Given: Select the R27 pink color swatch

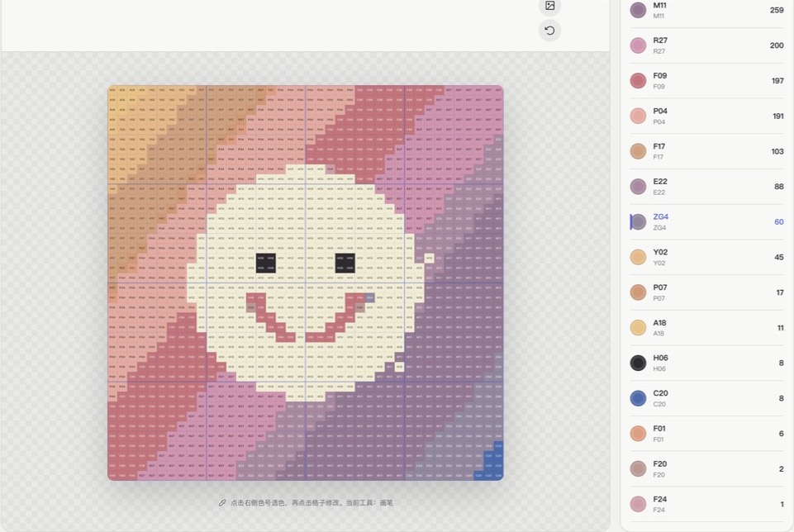Looking at the screenshot, I should click(638, 45).
